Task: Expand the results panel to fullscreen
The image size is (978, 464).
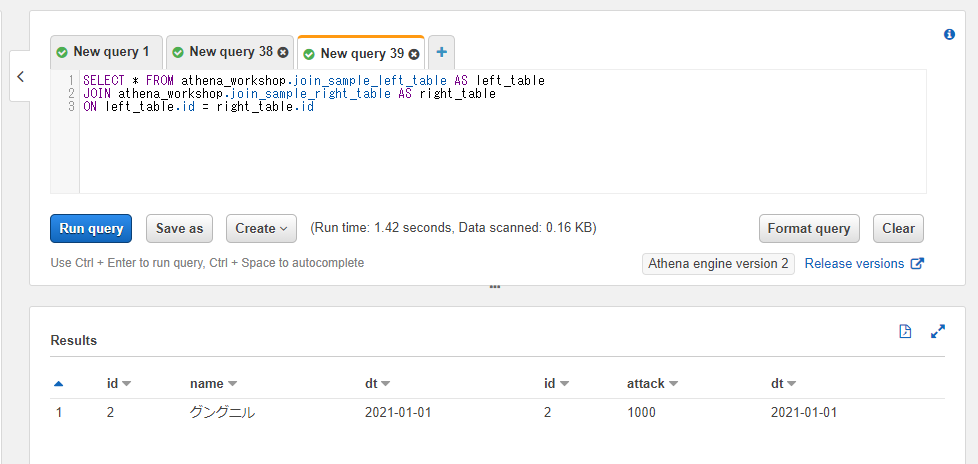Action: (937, 331)
